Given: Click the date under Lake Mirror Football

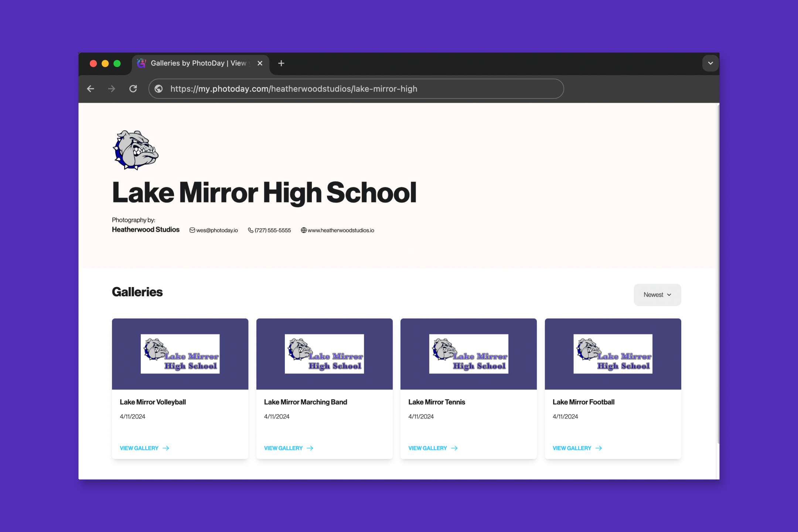Looking at the screenshot, I should pyautogui.click(x=565, y=416).
